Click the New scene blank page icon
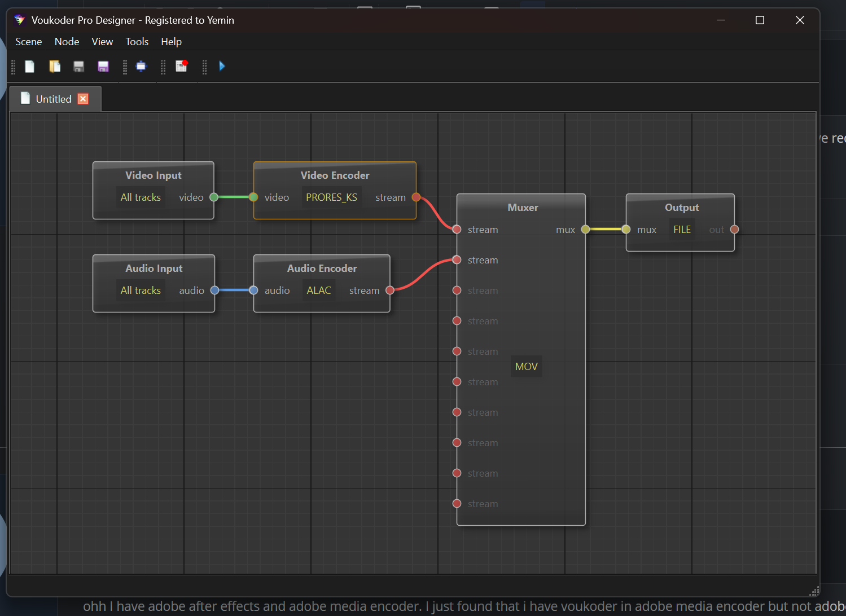The width and height of the screenshot is (846, 616). (30, 67)
